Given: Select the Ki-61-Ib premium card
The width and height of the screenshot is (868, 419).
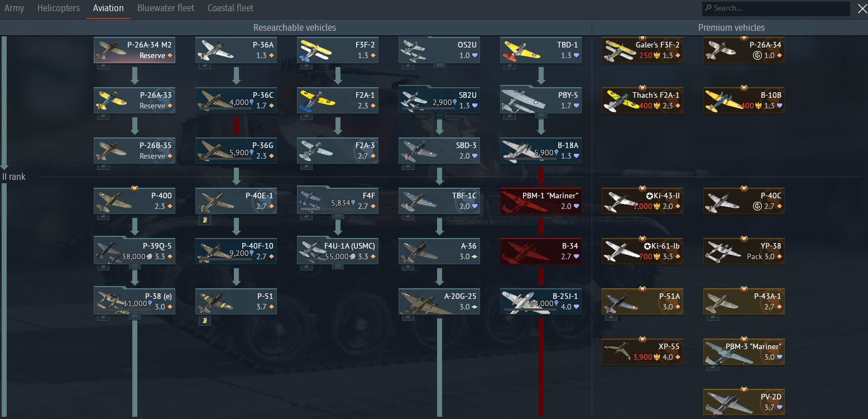Looking at the screenshot, I should click(x=642, y=251).
